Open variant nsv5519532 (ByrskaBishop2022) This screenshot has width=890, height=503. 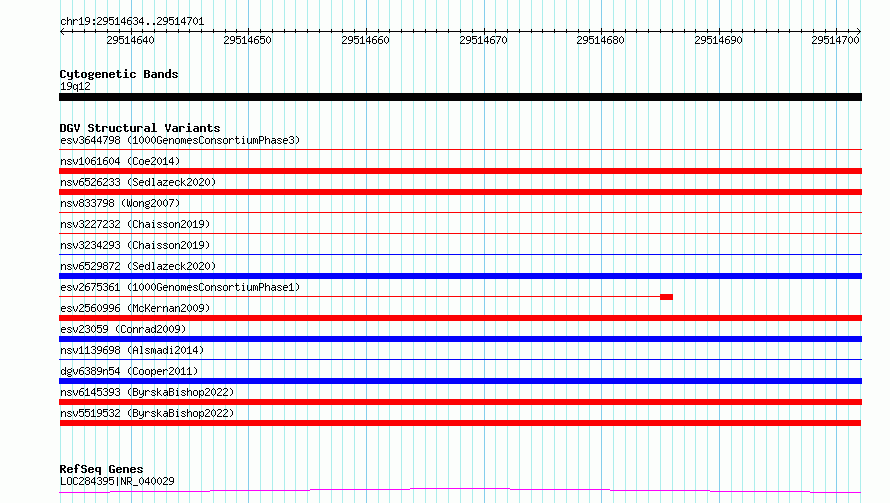pyautogui.click(x=147, y=413)
